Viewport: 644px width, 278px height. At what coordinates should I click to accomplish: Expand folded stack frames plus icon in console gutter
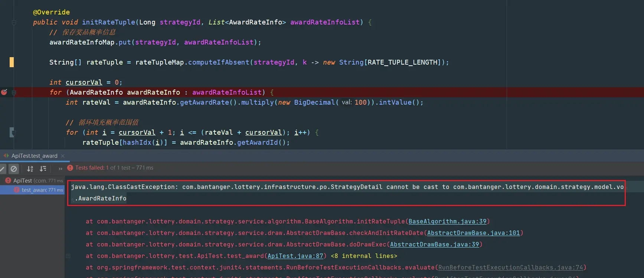pyautogui.click(x=68, y=256)
